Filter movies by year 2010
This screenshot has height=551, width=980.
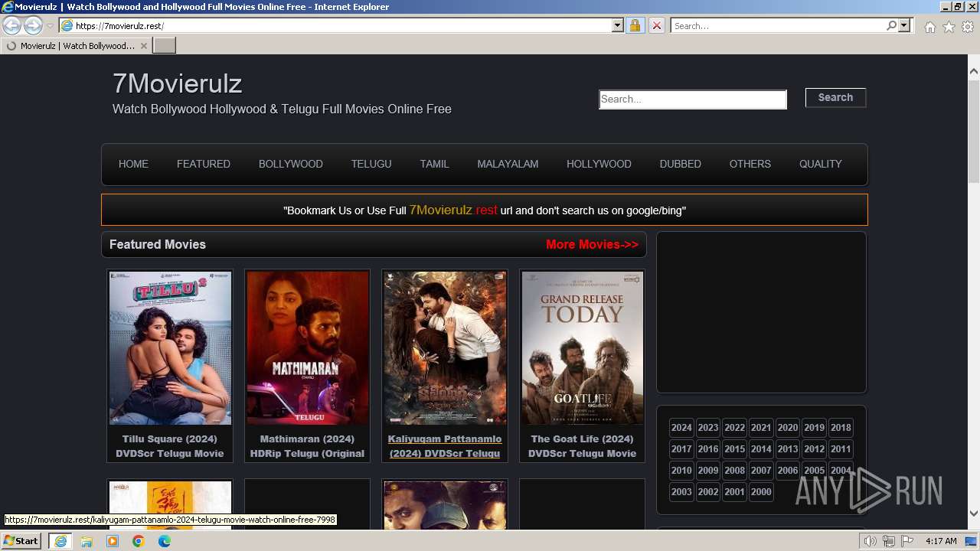681,471
